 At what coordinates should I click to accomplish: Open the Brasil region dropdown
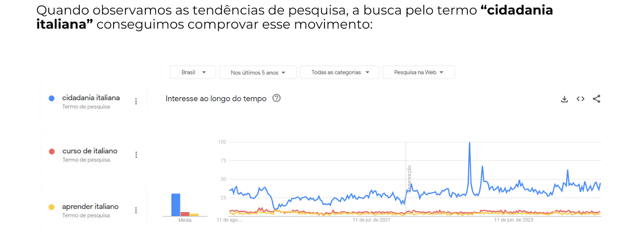192,72
